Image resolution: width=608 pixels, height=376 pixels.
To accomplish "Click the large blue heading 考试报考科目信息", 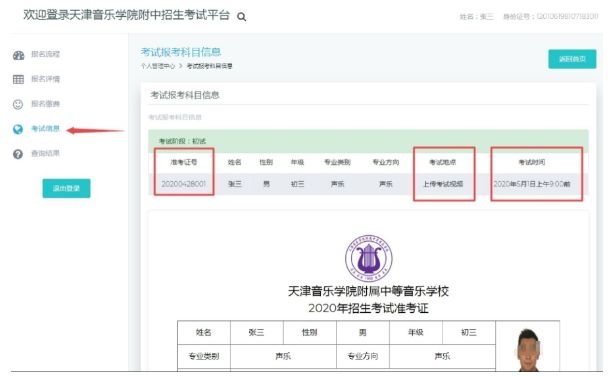I will click(181, 52).
